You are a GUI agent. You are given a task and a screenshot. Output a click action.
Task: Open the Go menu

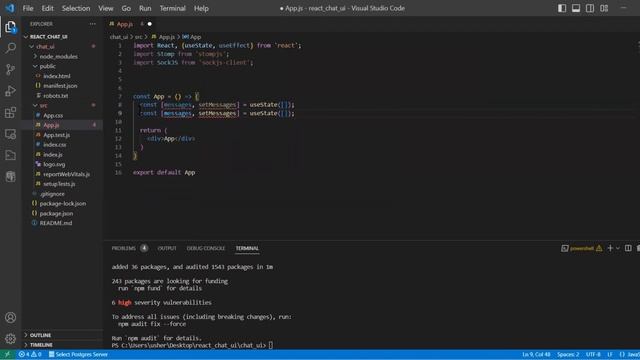click(126, 8)
